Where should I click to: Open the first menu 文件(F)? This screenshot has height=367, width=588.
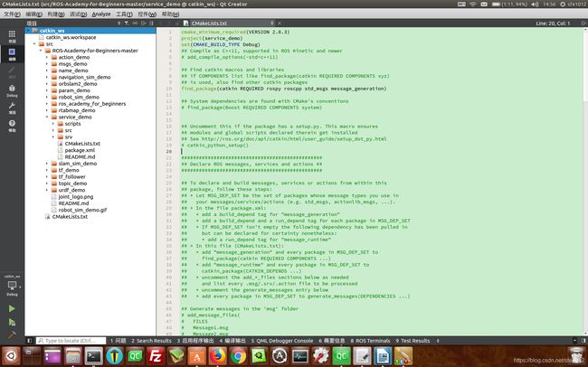click(x=12, y=14)
